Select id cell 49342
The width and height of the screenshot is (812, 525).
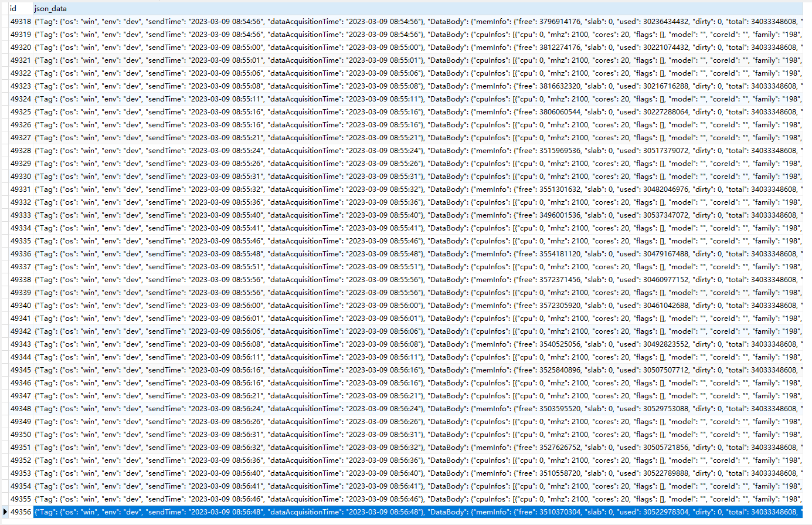coord(21,331)
